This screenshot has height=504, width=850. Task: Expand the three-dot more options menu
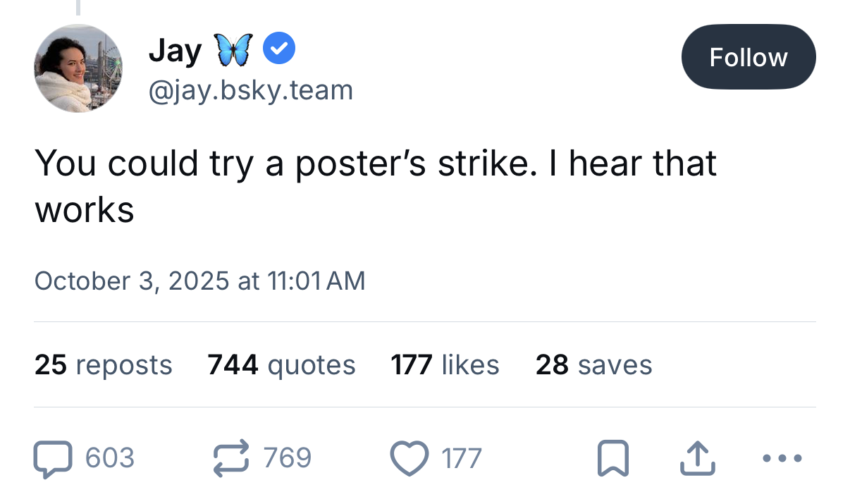782,458
